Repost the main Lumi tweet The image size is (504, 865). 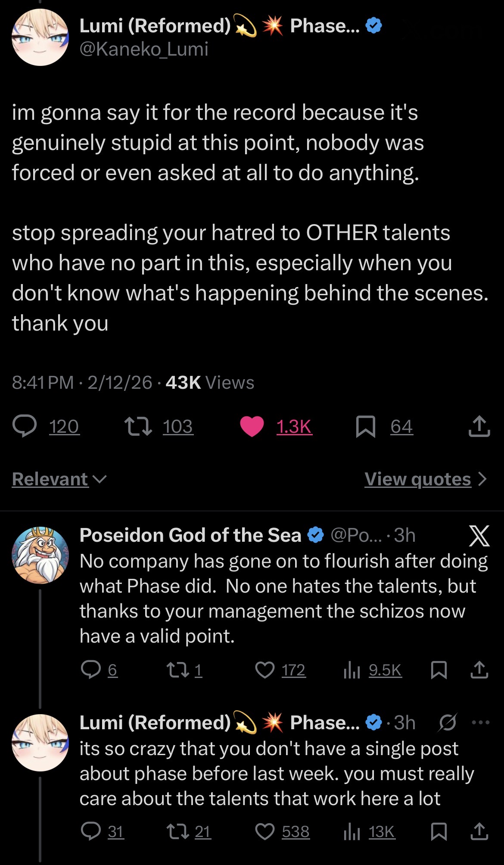coord(138,426)
